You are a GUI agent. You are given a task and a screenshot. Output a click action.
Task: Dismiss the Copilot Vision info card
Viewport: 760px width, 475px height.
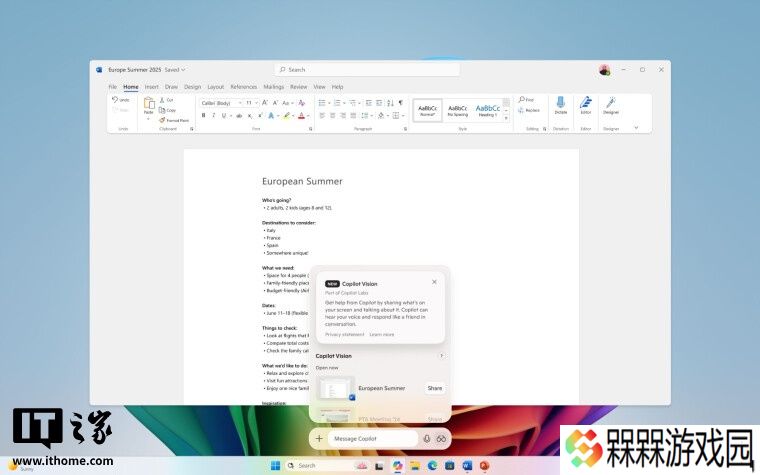(434, 282)
